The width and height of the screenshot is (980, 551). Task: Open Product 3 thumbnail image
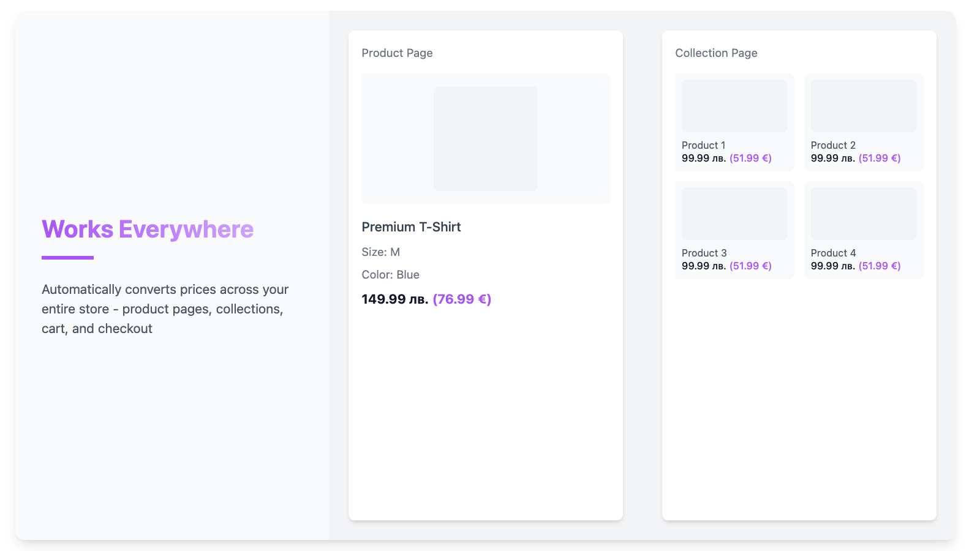click(x=734, y=214)
